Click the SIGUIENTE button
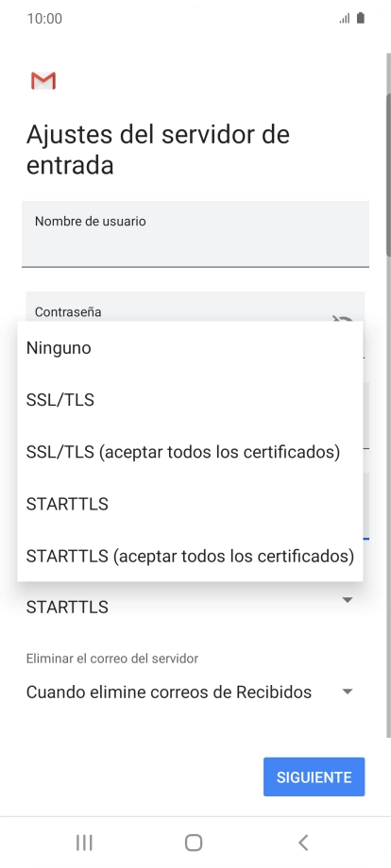This screenshot has width=391, height=868. [x=314, y=776]
